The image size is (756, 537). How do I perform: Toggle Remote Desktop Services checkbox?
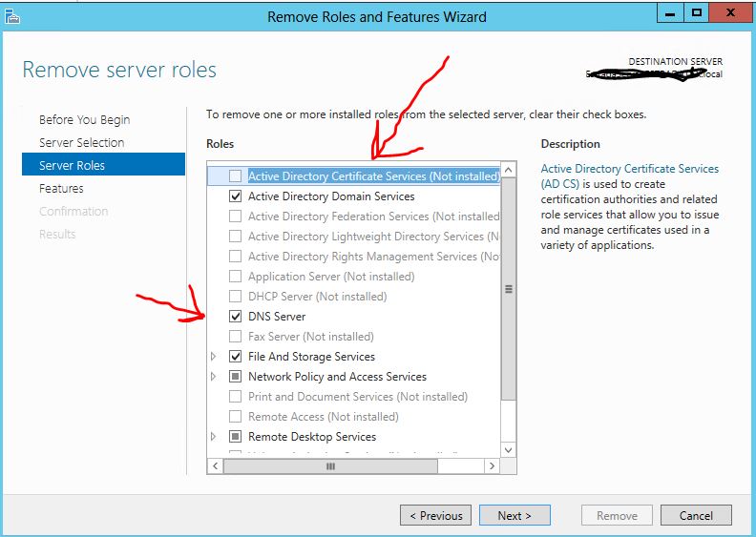pos(235,437)
